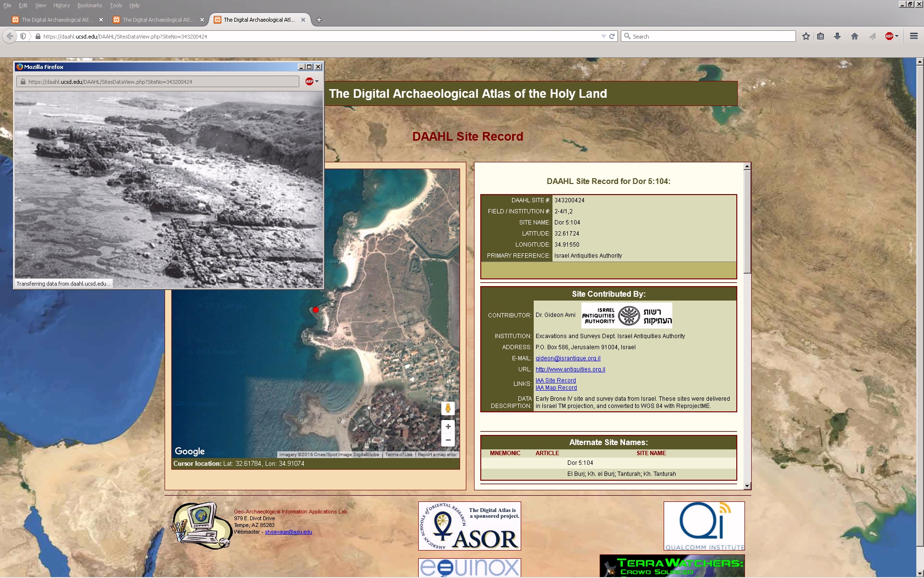
Task: Go to Home page icon
Action: coord(855,36)
